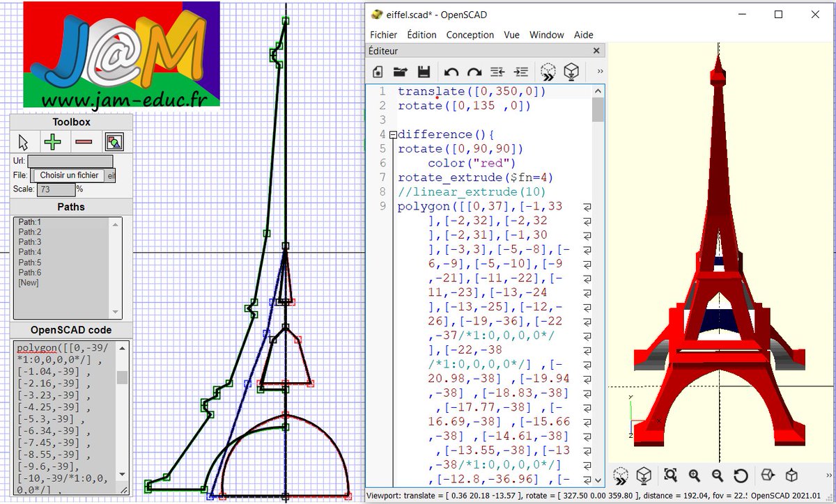Click the J@M www.jam-educ.fr logo
Screen dimensions: 836x504
click(x=122, y=54)
